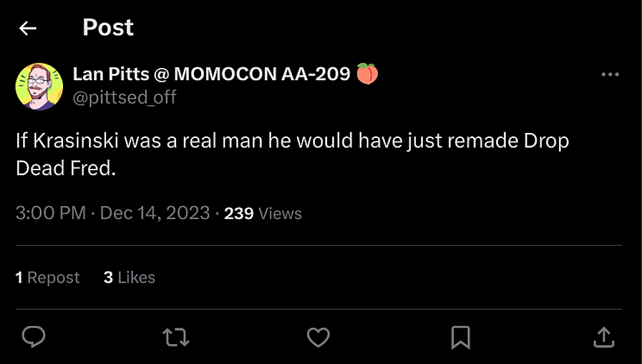Click the Dec 14, 2023 date

coord(155,213)
